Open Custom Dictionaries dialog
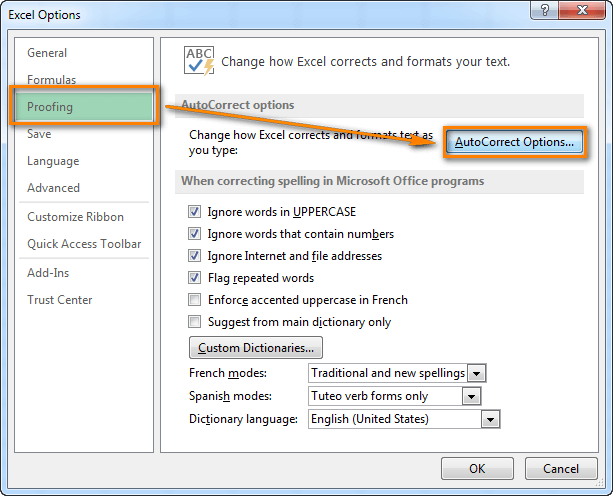The image size is (613, 496). click(256, 348)
